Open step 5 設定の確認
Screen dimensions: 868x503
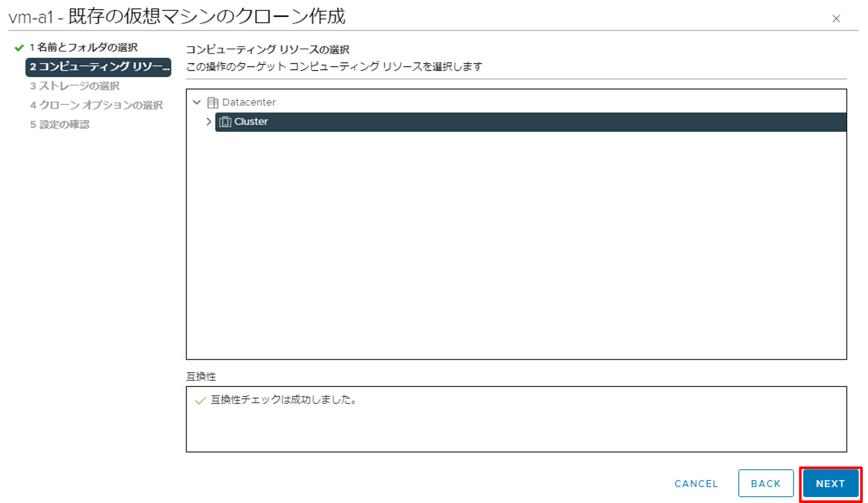[x=60, y=124]
